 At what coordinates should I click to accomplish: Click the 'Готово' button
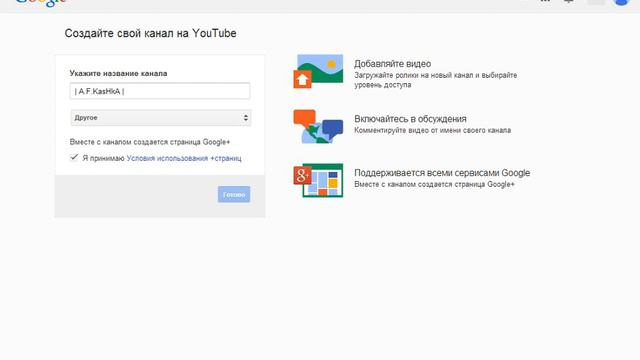[234, 195]
